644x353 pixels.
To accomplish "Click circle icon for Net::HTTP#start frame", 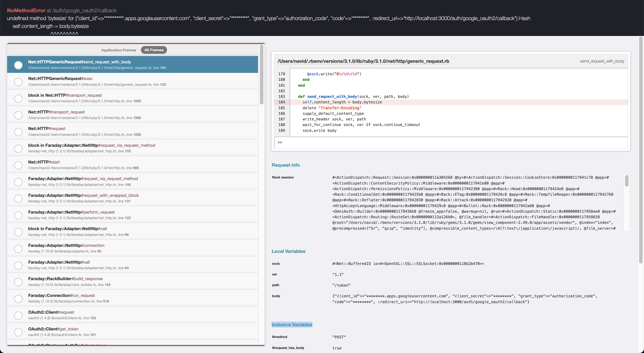I will [x=18, y=165].
